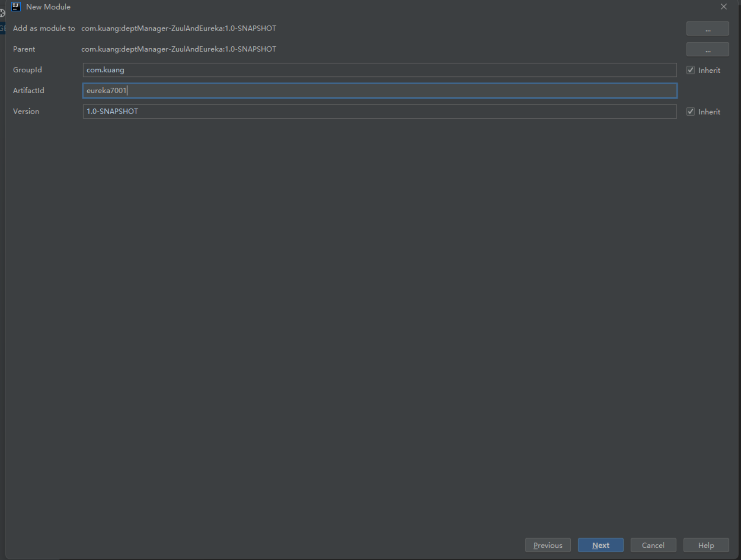
Task: Click the GroupId label
Action: [28, 70]
